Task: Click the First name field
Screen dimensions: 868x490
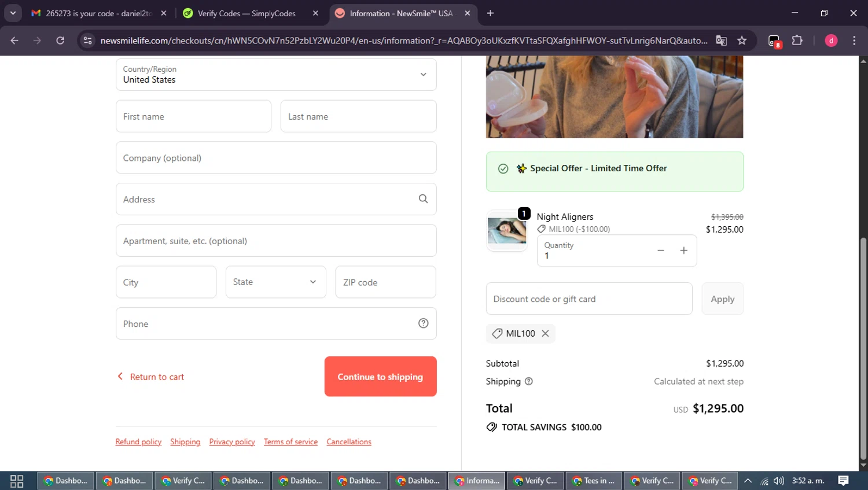Action: (x=193, y=116)
